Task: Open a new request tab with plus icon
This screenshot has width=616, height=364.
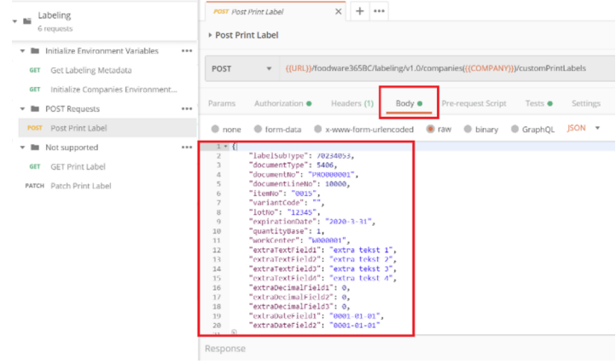Action: [359, 11]
